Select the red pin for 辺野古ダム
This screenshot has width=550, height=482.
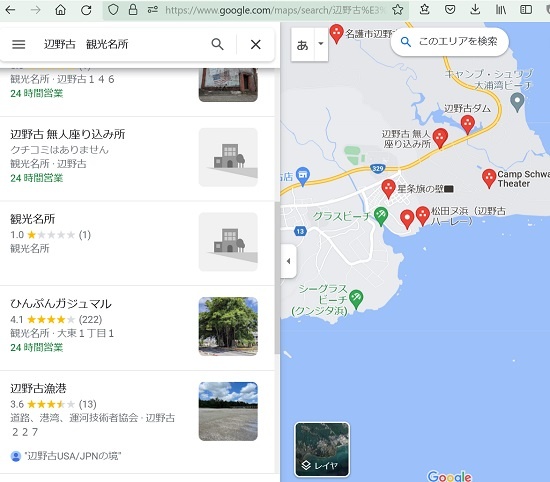[x=467, y=125]
